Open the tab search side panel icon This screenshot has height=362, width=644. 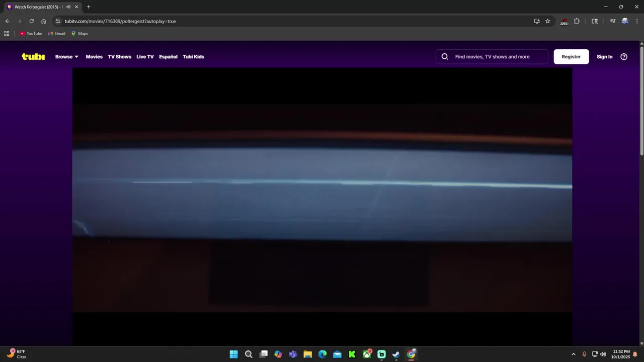click(x=595, y=21)
